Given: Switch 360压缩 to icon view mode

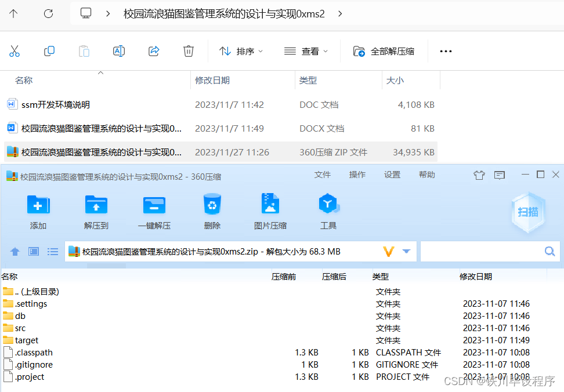Looking at the screenshot, I should pos(34,252).
